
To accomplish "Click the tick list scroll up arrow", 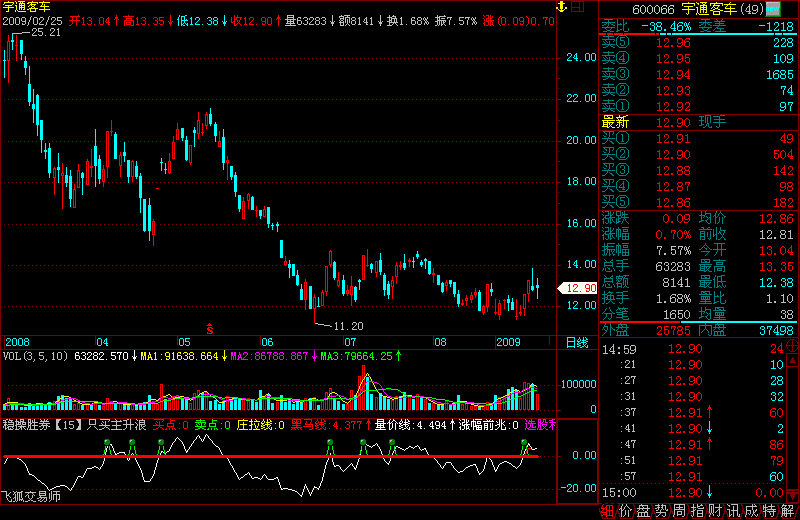I will pos(793,361).
